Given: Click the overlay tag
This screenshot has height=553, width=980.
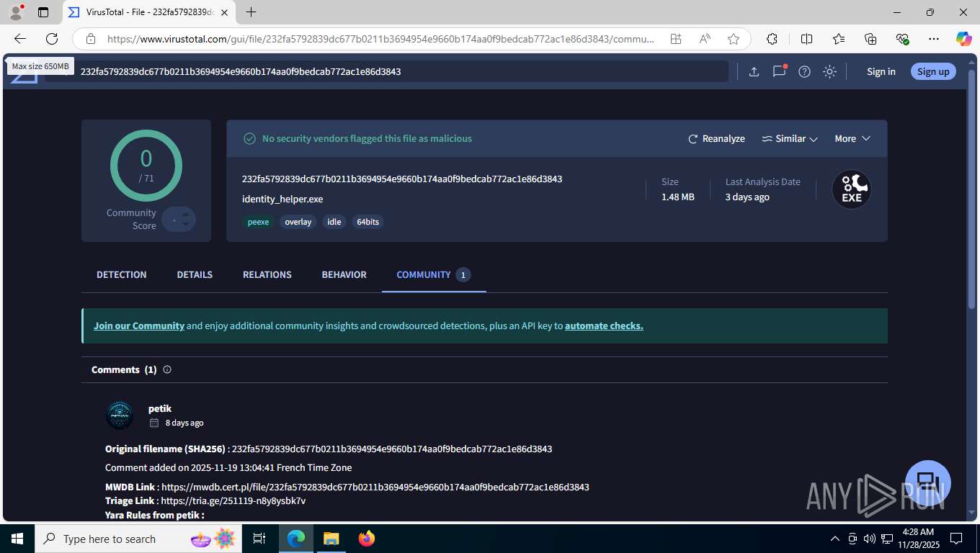Looking at the screenshot, I should [x=298, y=222].
